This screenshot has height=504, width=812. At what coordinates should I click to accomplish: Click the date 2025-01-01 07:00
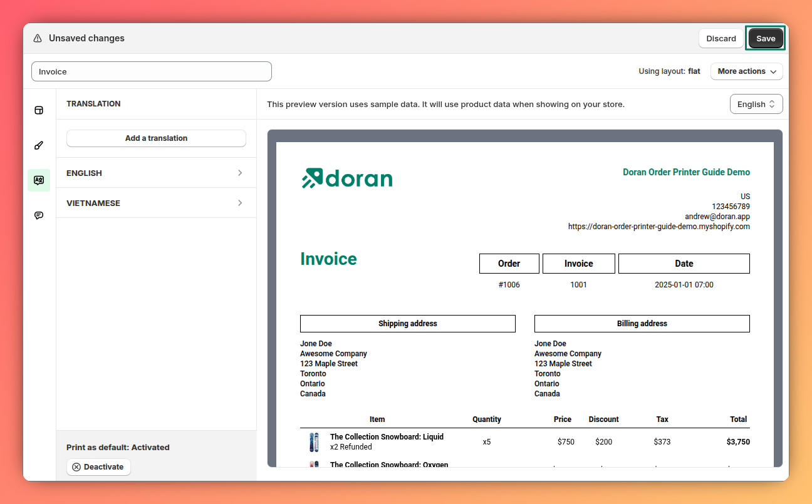click(x=684, y=285)
